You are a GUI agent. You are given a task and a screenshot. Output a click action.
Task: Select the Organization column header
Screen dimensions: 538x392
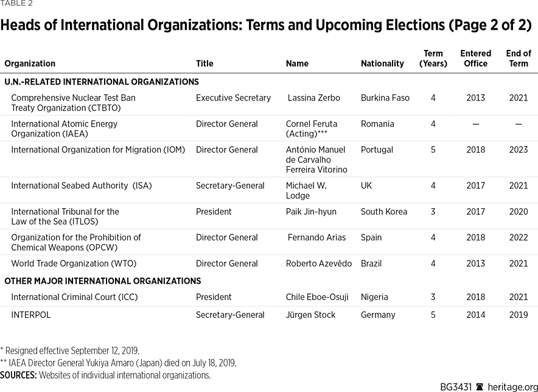click(x=30, y=63)
